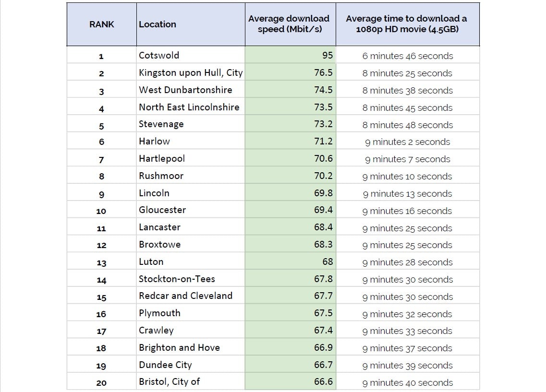This screenshot has height=392, width=546.
Task: Click the West Dunbartonshire cell
Action: pyautogui.click(x=185, y=90)
